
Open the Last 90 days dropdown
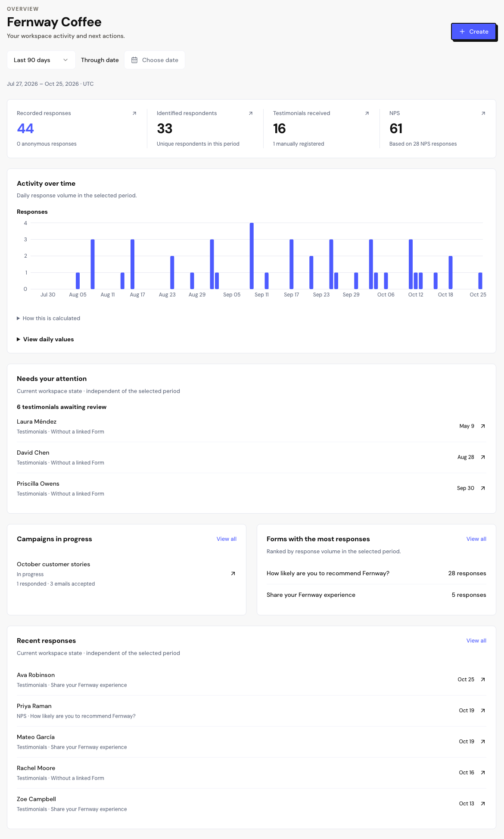[41, 60]
